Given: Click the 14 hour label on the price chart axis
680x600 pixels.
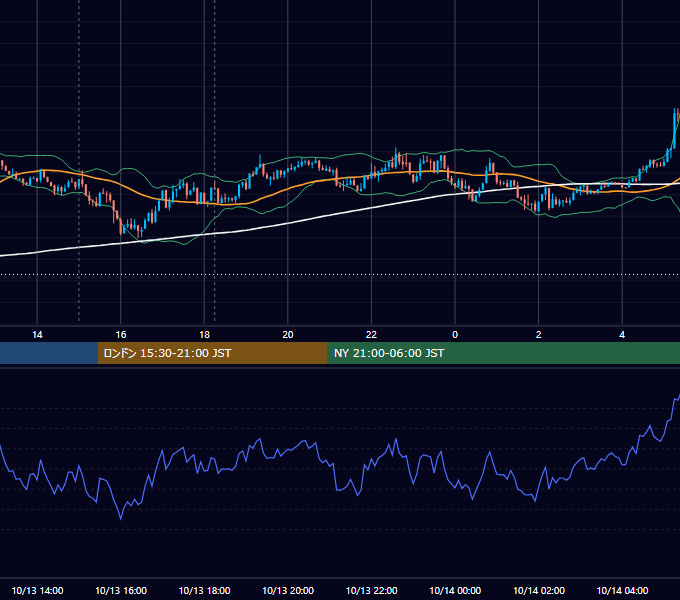Looking at the screenshot, I should coord(37,335).
